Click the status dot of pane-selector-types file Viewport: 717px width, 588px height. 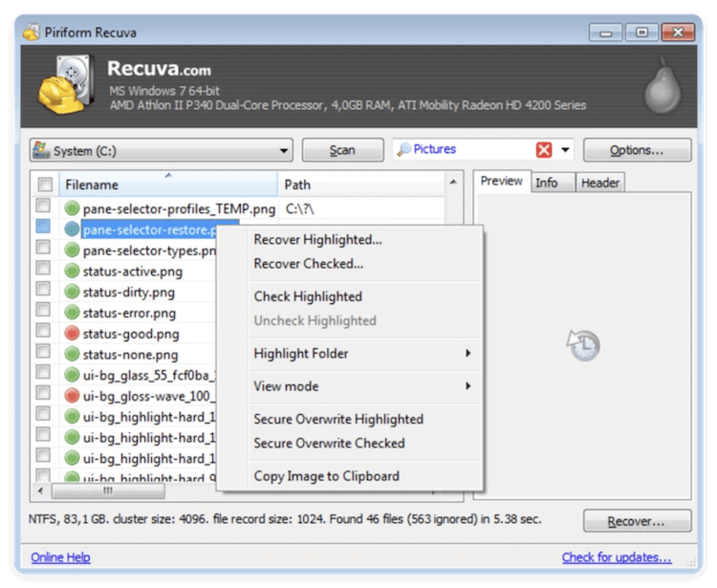pos(72,250)
